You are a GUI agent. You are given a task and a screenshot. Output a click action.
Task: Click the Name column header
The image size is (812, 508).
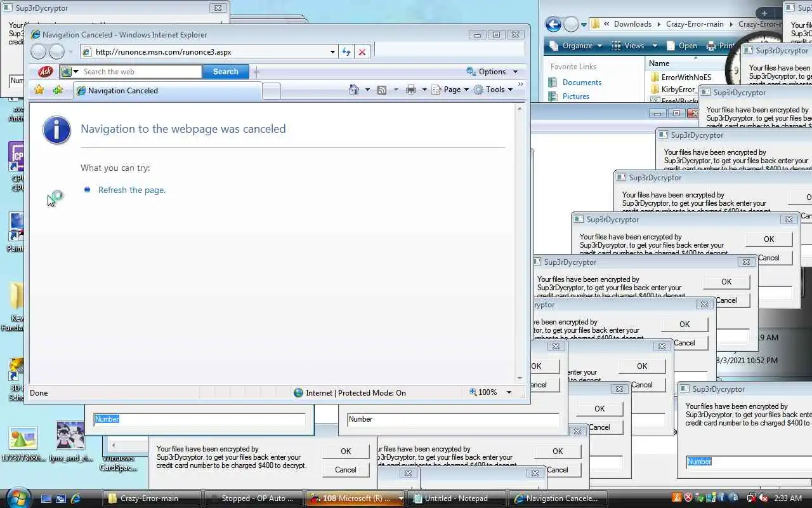tap(685, 63)
